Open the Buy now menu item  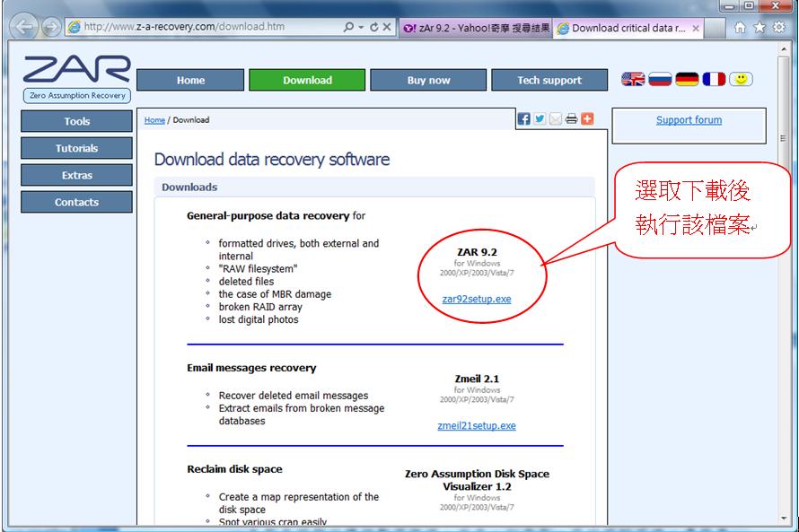(x=428, y=80)
